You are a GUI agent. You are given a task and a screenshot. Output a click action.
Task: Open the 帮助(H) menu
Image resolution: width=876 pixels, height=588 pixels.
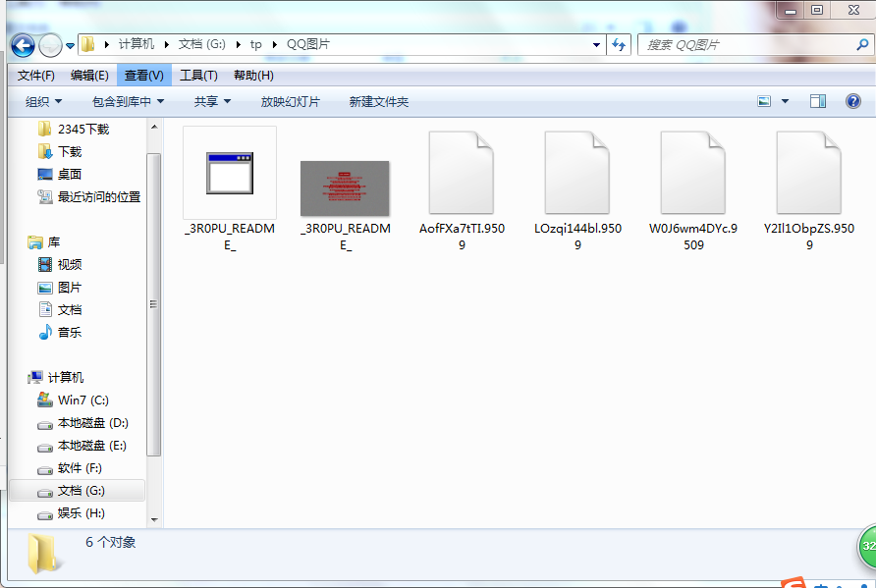pos(253,76)
